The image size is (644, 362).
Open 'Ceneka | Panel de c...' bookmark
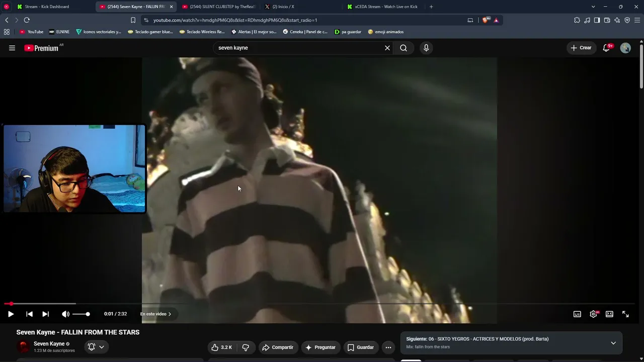pyautogui.click(x=305, y=32)
